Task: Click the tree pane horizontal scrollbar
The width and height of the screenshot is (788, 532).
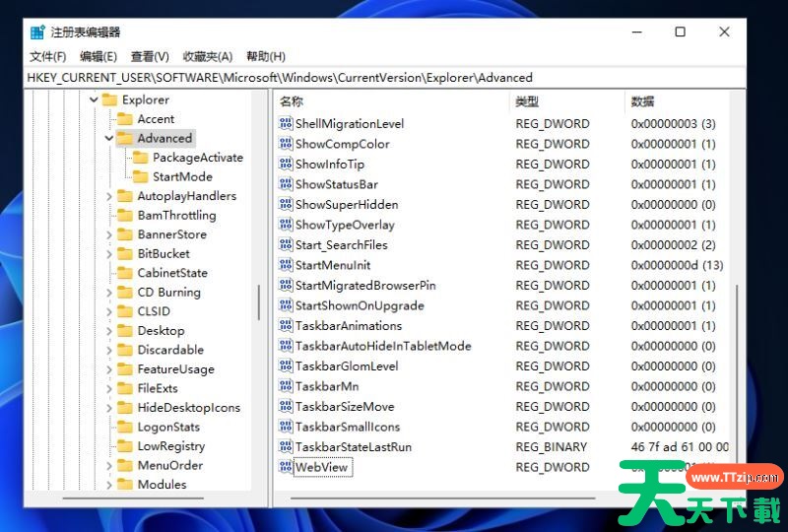Action: [133, 499]
